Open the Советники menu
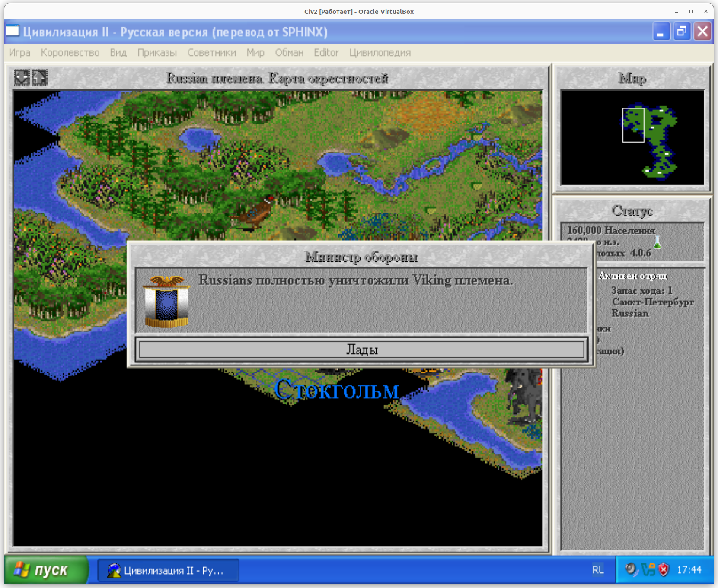Screen dimensions: 718x588 [x=211, y=53]
